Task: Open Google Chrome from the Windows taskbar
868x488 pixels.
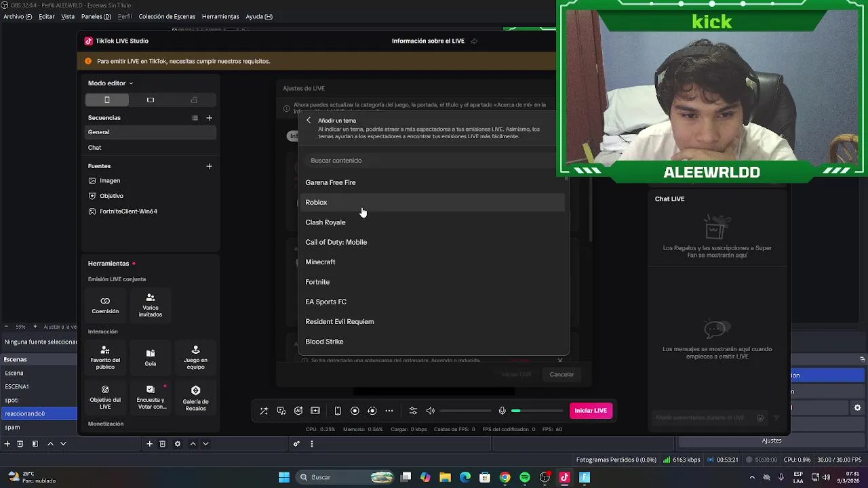Action: (505, 477)
